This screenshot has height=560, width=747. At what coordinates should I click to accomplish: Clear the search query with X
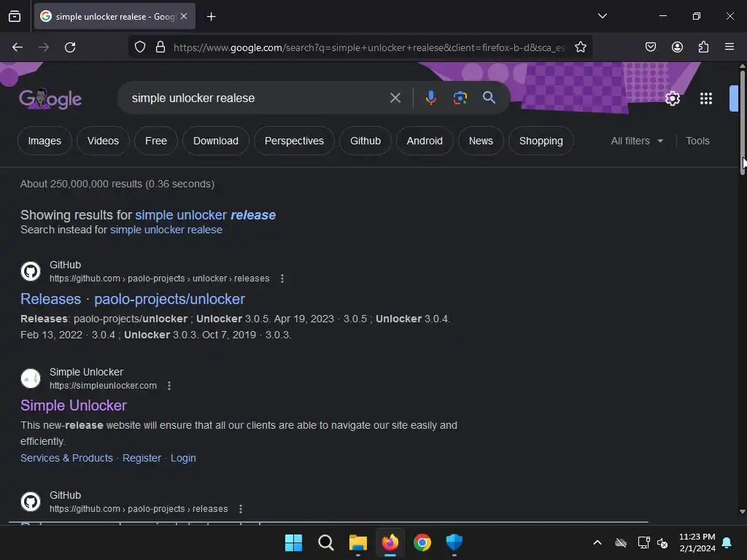tap(395, 98)
